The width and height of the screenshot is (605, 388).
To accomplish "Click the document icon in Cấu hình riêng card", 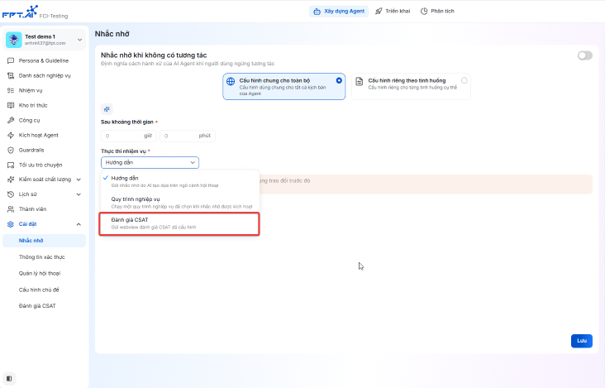I will pos(359,81).
